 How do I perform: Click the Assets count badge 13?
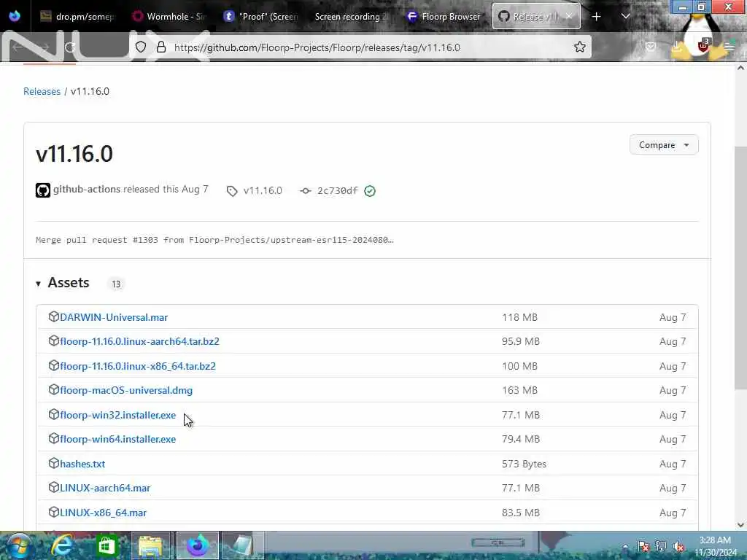click(x=116, y=284)
